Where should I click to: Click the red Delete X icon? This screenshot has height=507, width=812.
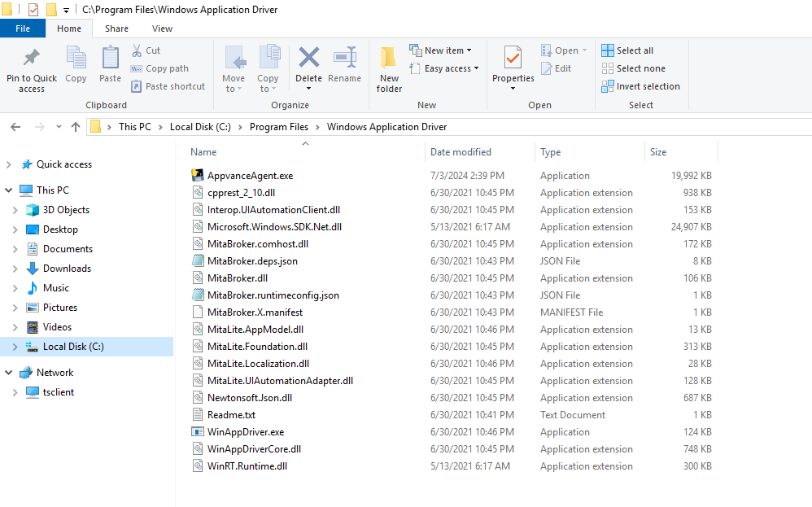point(308,58)
